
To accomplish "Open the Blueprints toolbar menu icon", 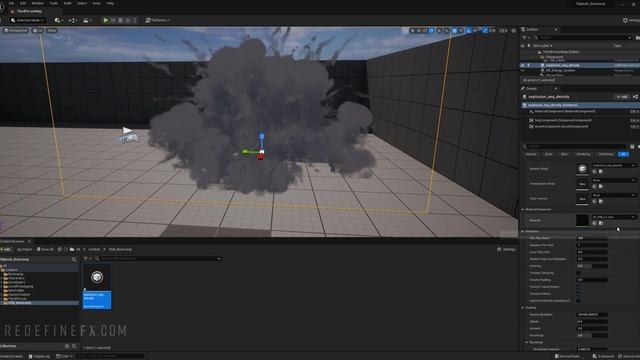I will 73,20.
